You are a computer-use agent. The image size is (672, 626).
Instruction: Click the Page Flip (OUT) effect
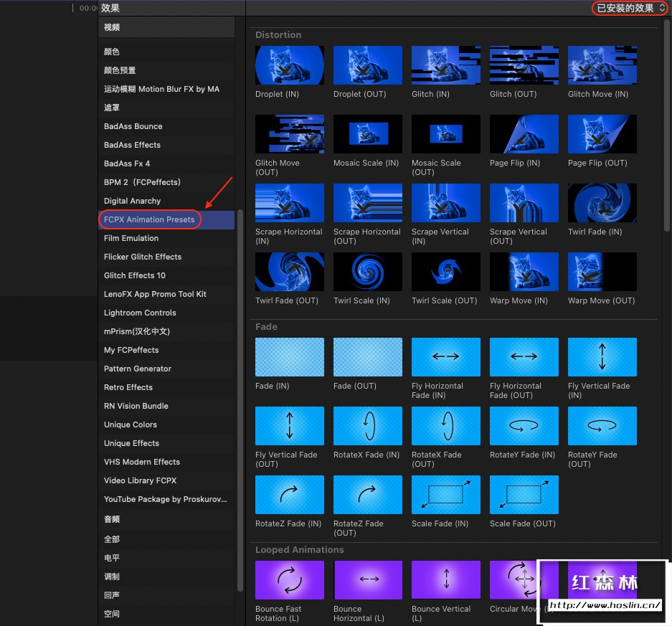(602, 133)
